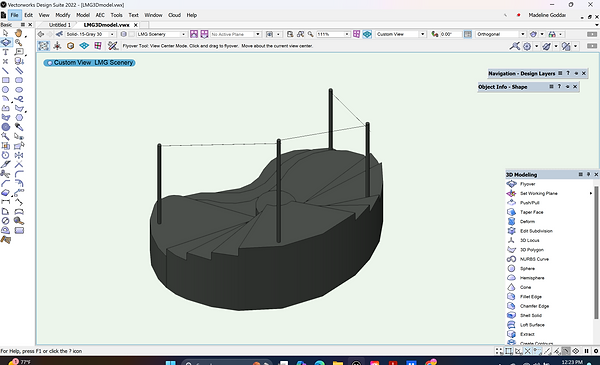This screenshot has width=600, height=365.
Task: Switch to the Untitled 1 tab
Action: pyautogui.click(x=60, y=25)
